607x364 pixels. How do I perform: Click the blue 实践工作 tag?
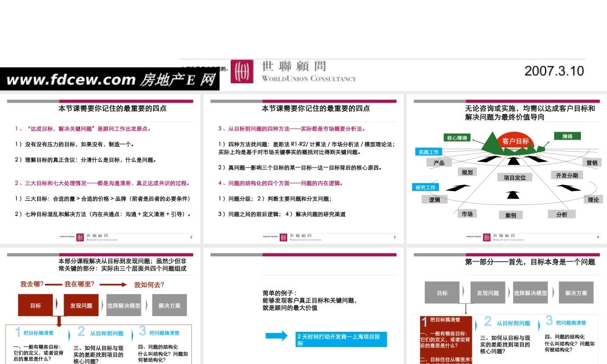tap(429, 152)
